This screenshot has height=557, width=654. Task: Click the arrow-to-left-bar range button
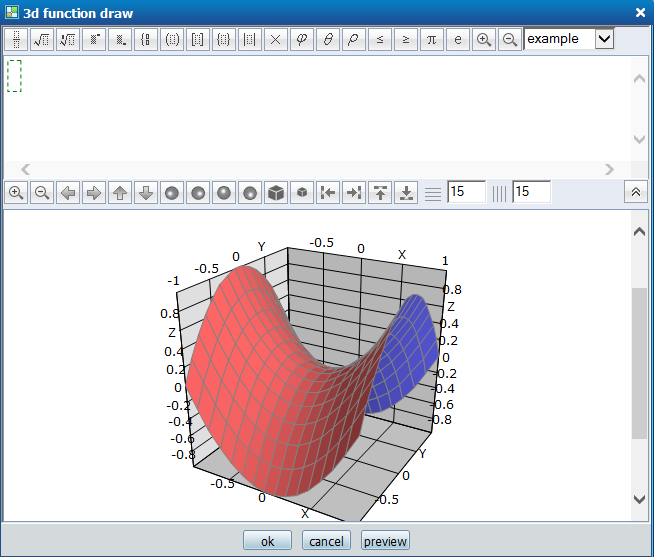point(328,193)
